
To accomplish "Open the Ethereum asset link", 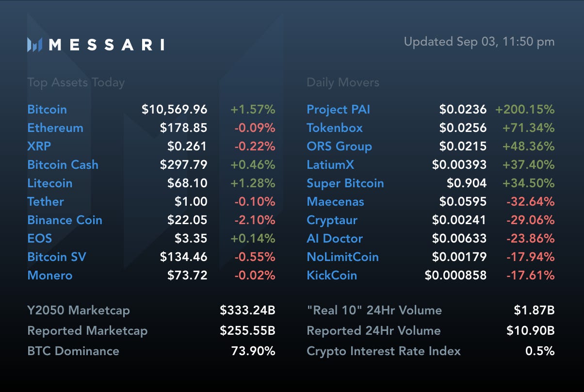I will (55, 128).
